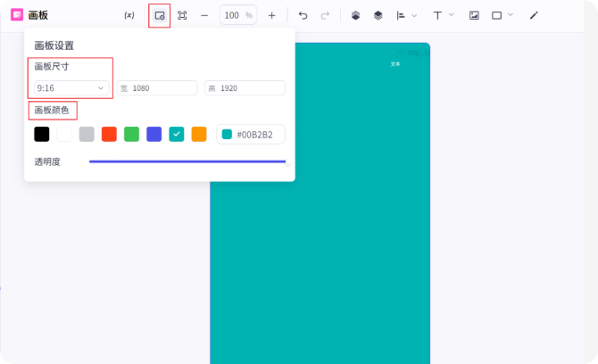Move layer down icon
598x364 pixels.
click(378, 16)
